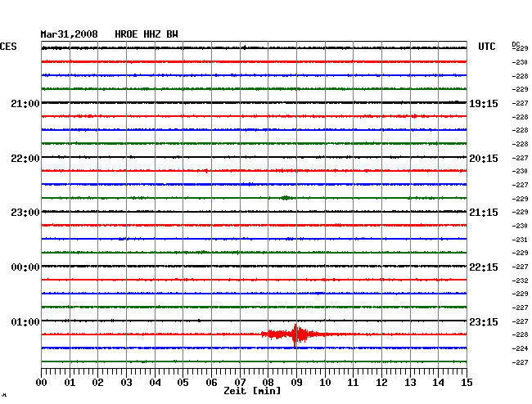This screenshot has height=404, width=532.
Task: Click the UTC column header
Action: (486, 47)
